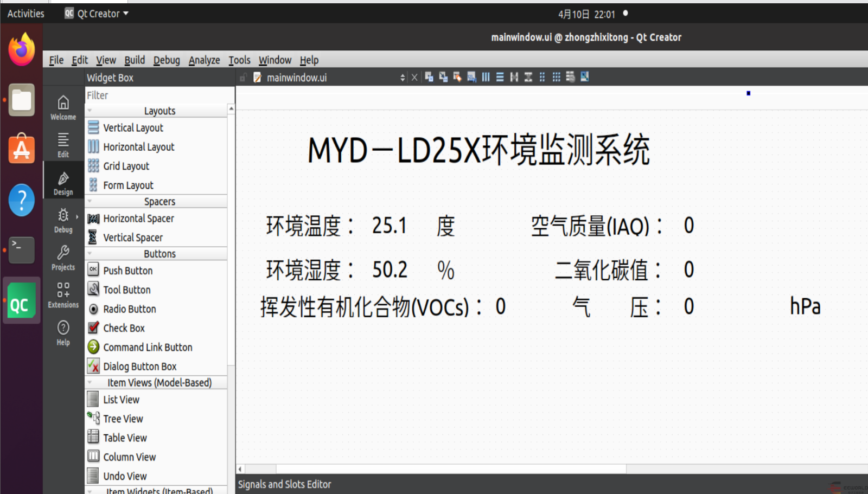
Task: Select the Check Box widget entry
Action: click(124, 328)
